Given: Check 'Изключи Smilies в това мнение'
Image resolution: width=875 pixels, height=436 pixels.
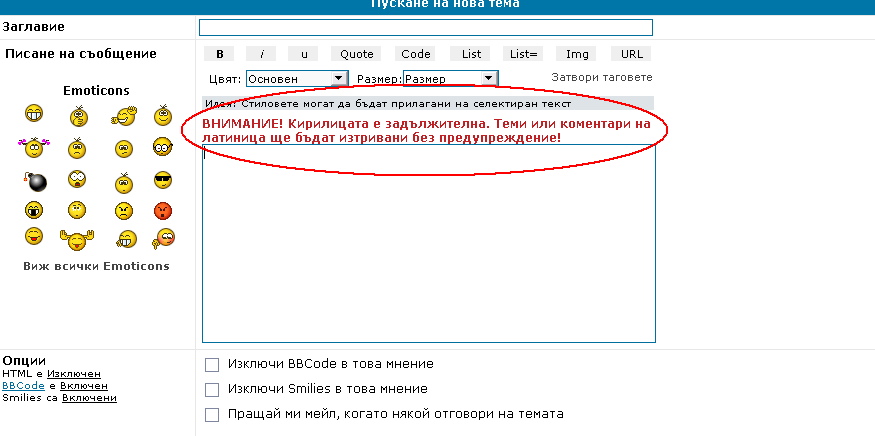Looking at the screenshot, I should pyautogui.click(x=211, y=389).
